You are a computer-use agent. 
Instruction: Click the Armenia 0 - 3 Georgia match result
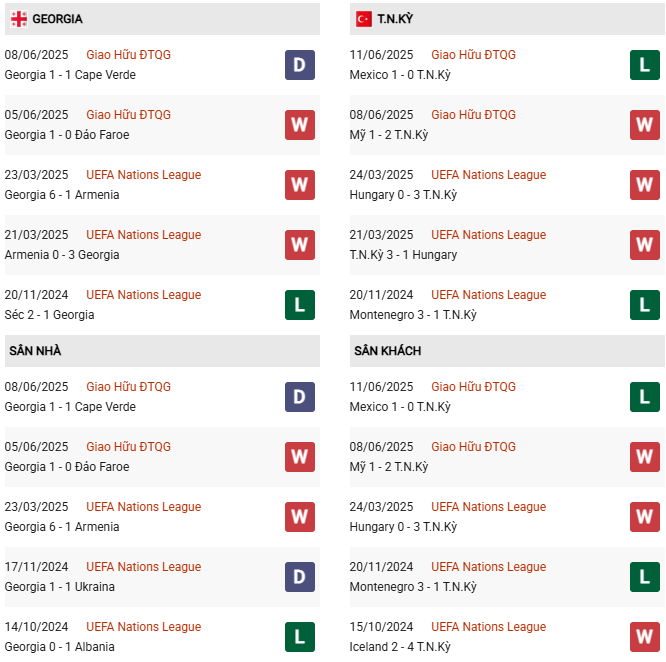pos(62,255)
